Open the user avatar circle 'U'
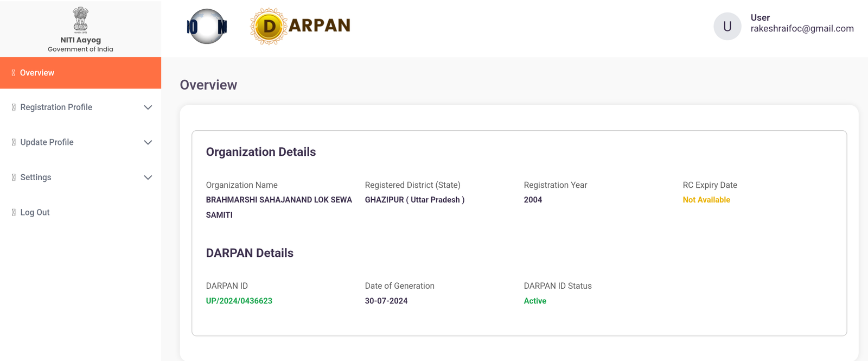This screenshot has height=361, width=868. 727,27
